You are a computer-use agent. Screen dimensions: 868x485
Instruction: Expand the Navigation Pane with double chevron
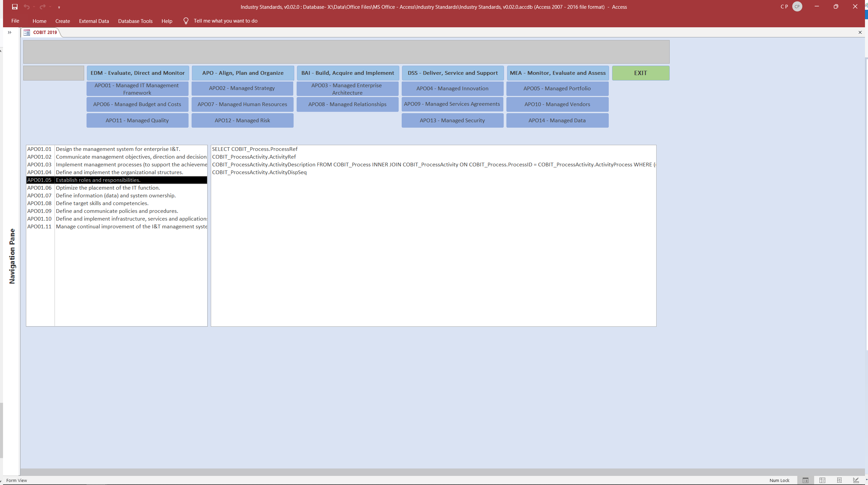pos(9,32)
